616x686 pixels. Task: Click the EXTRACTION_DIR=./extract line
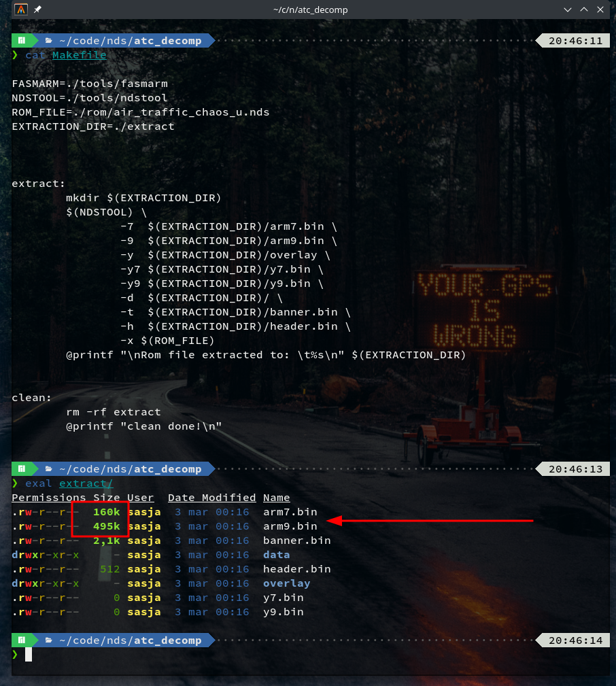tap(93, 126)
